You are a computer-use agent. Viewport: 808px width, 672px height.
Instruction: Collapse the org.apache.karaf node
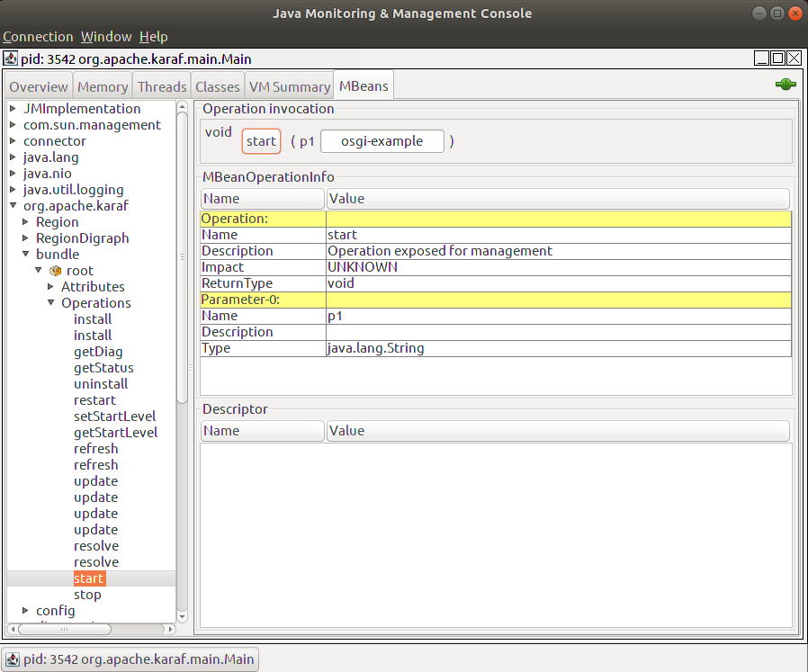click(13, 205)
